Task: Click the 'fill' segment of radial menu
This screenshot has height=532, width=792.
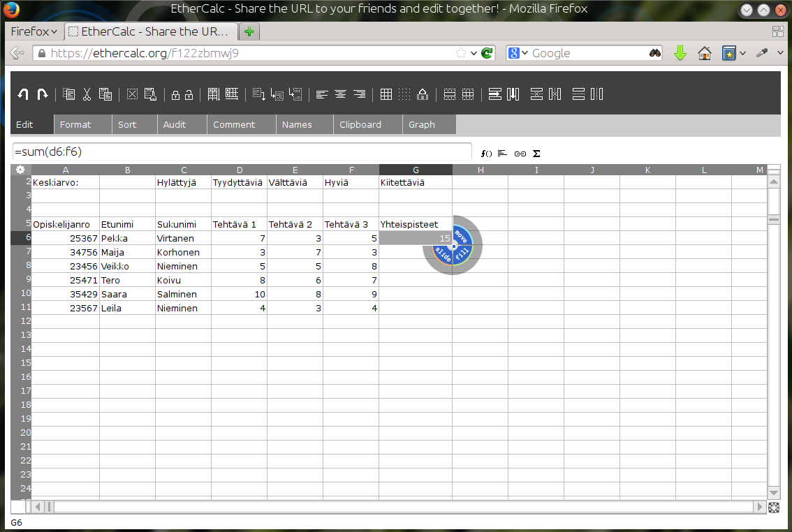Action: (462, 254)
